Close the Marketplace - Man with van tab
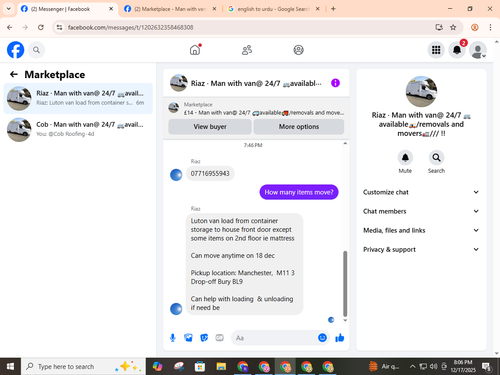Viewport: 500px width, 375px height. point(214,9)
